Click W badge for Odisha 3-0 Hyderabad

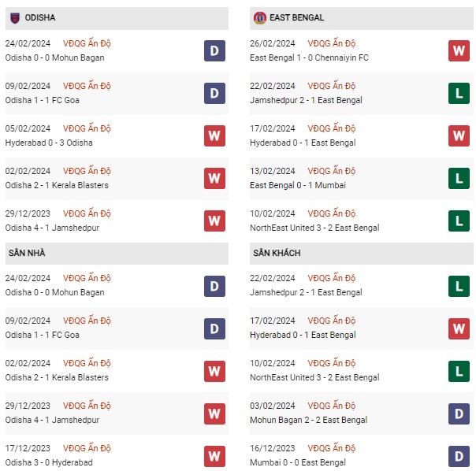pyautogui.click(x=214, y=456)
